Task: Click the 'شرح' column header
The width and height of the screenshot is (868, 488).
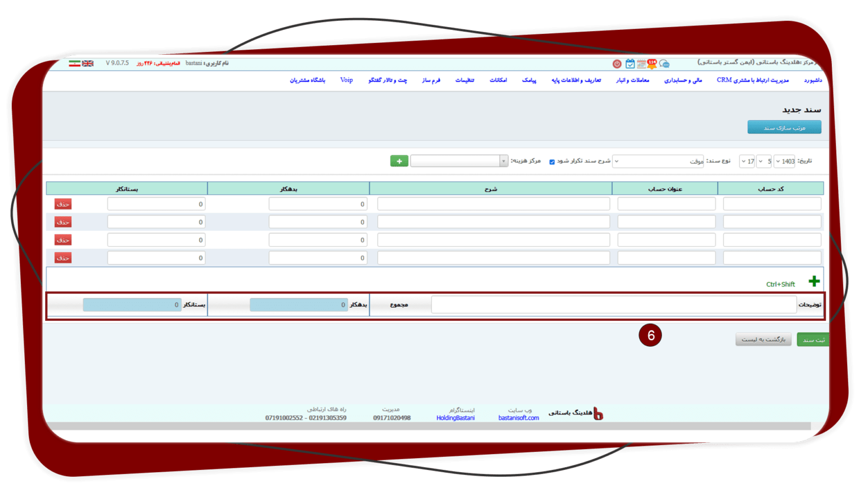Action: click(491, 189)
